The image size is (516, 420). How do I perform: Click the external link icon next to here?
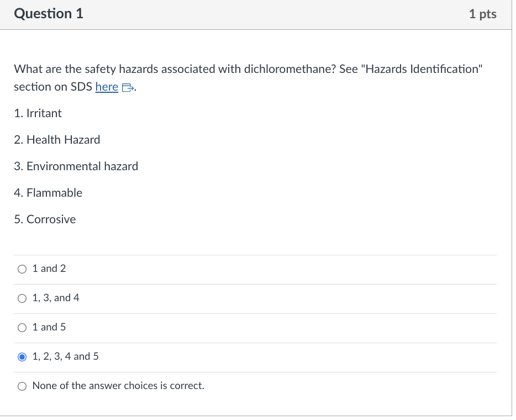click(127, 87)
